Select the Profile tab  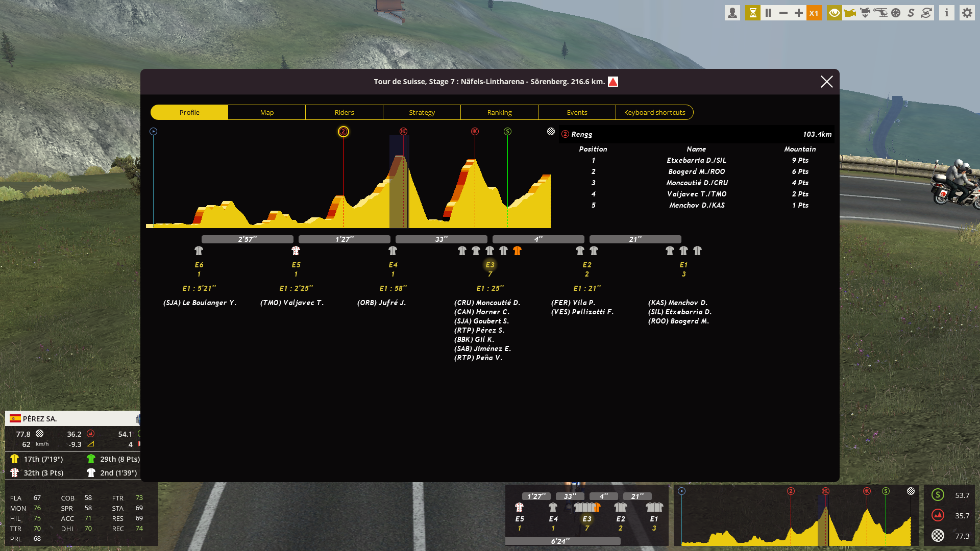189,112
